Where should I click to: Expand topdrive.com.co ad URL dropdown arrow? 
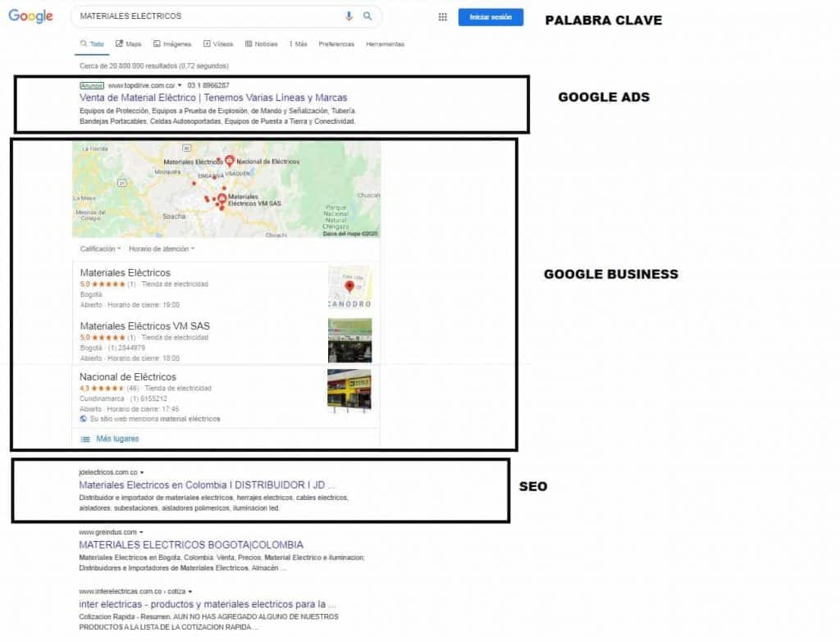pyautogui.click(x=180, y=85)
